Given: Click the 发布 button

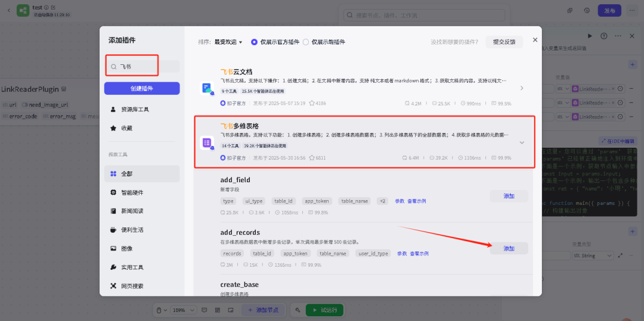Looking at the screenshot, I should pyautogui.click(x=609, y=11).
